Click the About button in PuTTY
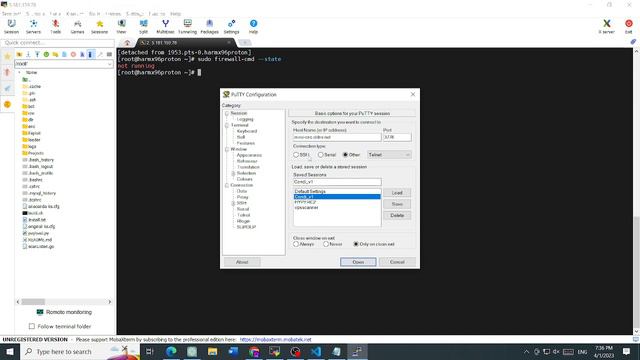Screen dimensions: 640x360 (x=242, y=262)
